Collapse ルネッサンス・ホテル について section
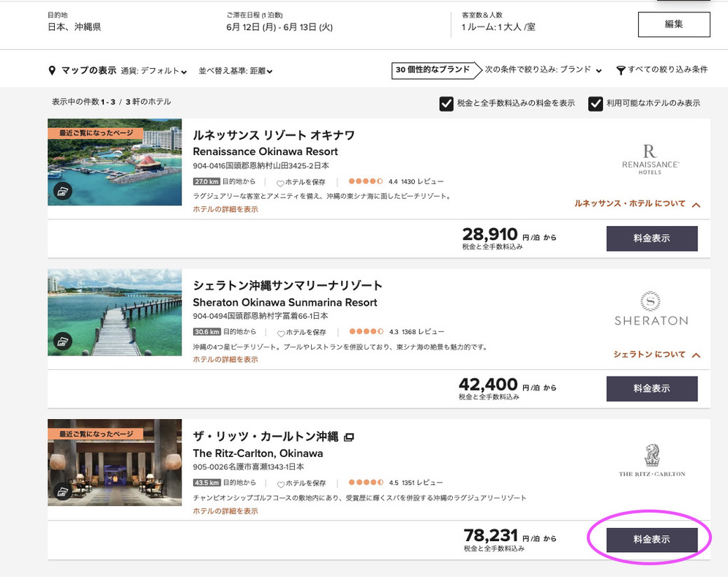Viewport: 728px width, 577px height. (696, 205)
